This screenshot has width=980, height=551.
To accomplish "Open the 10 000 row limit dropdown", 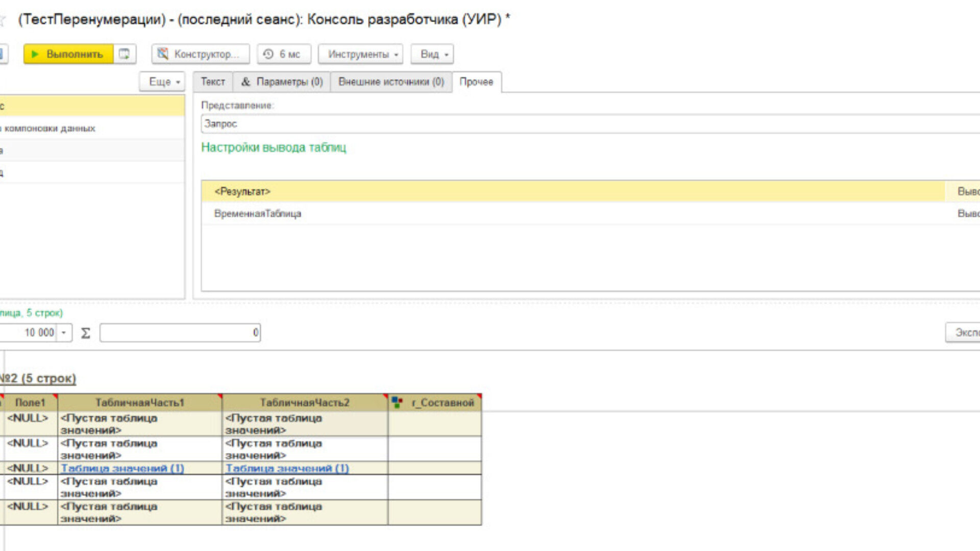I will coord(64,333).
